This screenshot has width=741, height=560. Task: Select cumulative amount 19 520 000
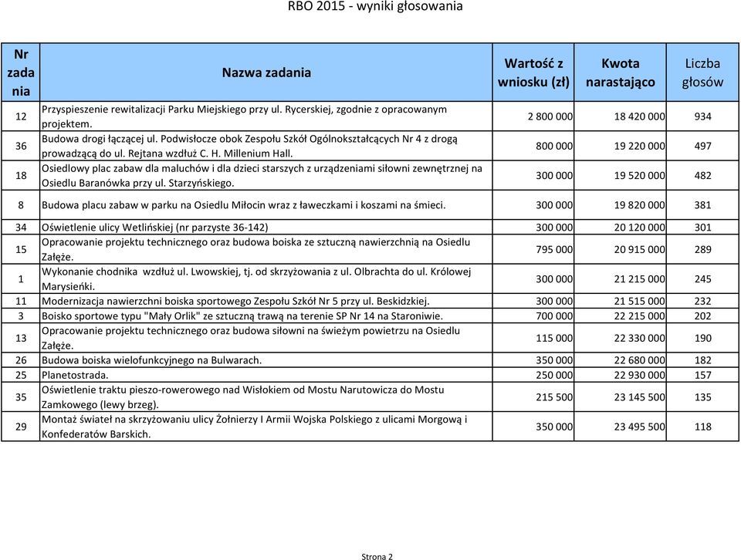click(x=639, y=175)
